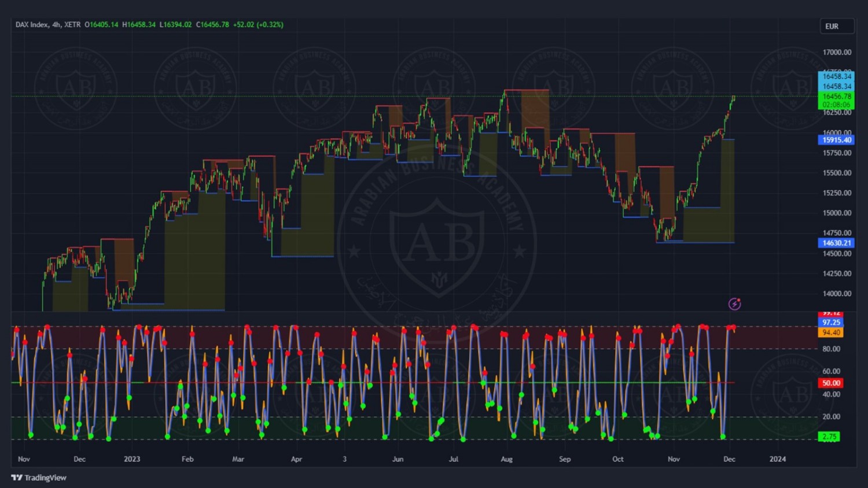Click the orange 94.40 oscillator value label
The width and height of the screenshot is (868, 488).
pos(830,332)
